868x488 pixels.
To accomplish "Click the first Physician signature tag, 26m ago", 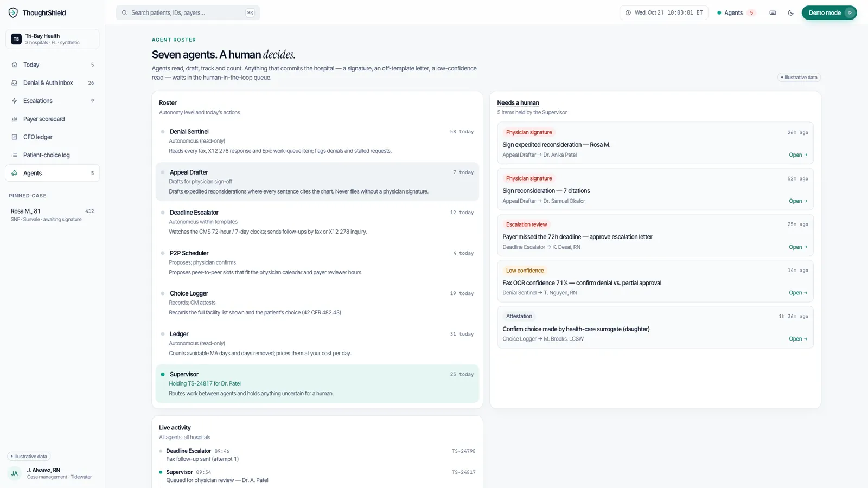I will click(x=529, y=132).
